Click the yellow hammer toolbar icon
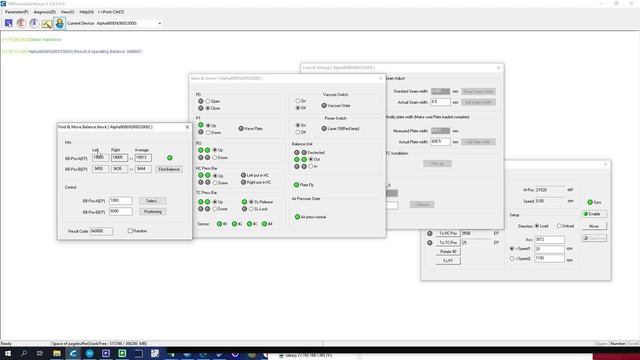Screen dimensions: 640x360 [x=47, y=23]
